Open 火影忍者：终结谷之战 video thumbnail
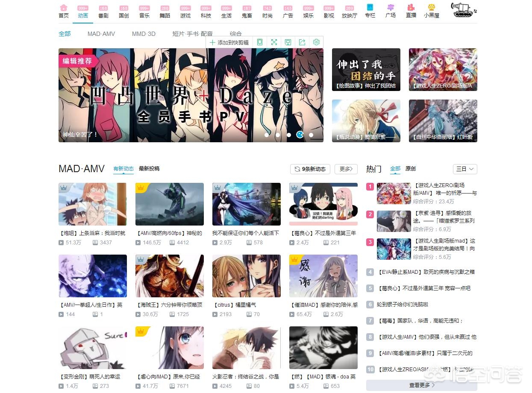Image resolution: width=532 pixels, height=393 pixels. click(x=247, y=348)
